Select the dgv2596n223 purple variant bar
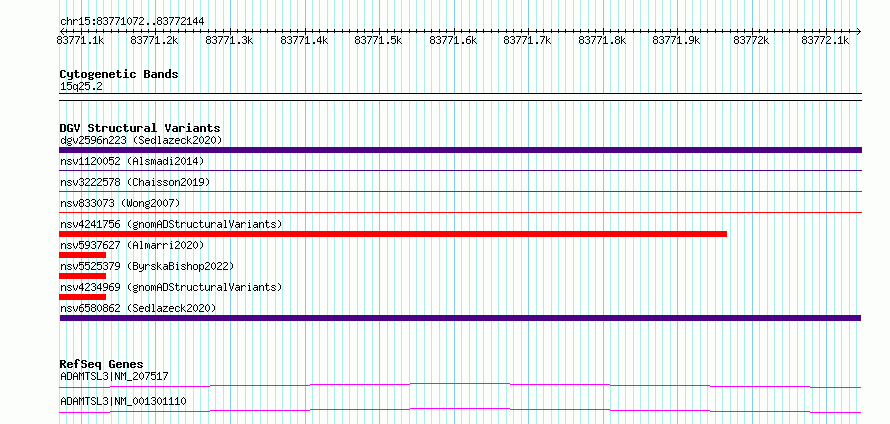 click(x=460, y=150)
